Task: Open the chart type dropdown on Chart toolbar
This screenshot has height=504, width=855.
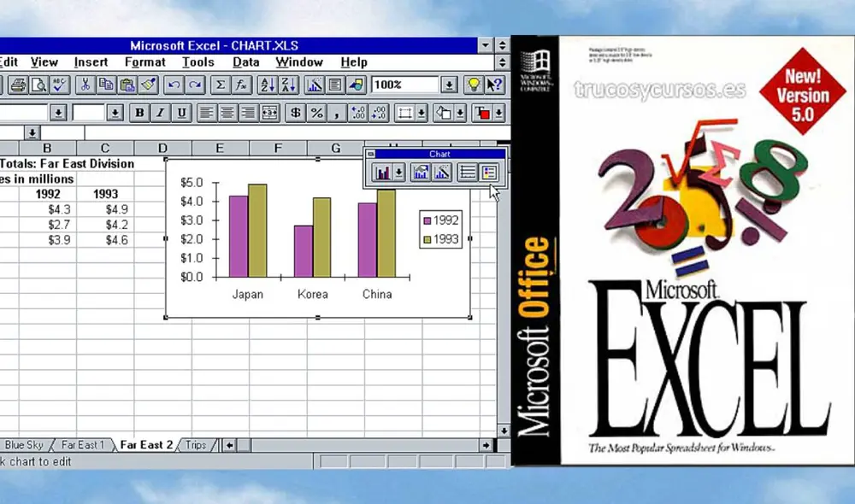Action: [x=398, y=172]
